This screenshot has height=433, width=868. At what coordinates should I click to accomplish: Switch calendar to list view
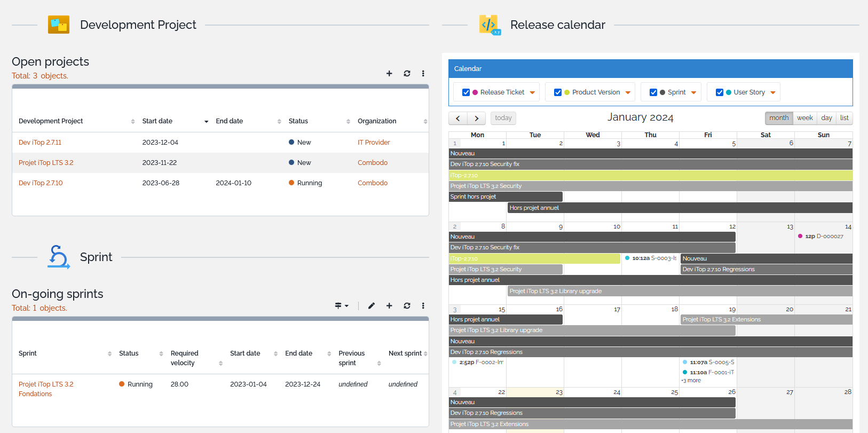[x=844, y=118]
